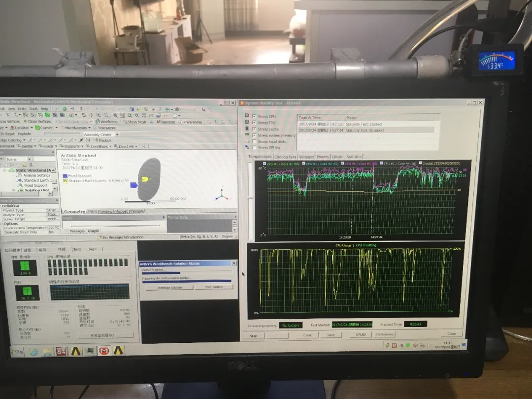Select Analysis Settings in the tree
The width and height of the screenshot is (532, 399).
click(x=36, y=175)
